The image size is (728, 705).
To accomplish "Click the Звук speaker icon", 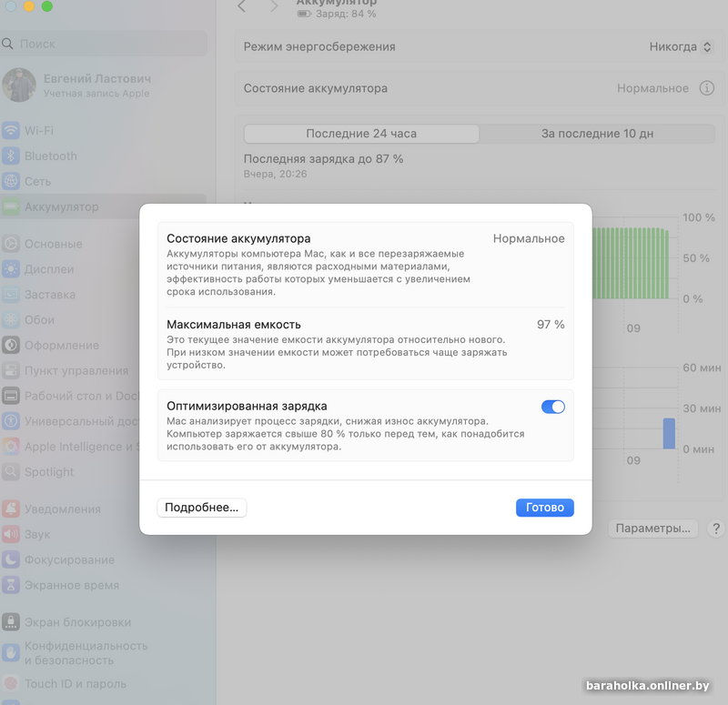I will click(x=11, y=534).
